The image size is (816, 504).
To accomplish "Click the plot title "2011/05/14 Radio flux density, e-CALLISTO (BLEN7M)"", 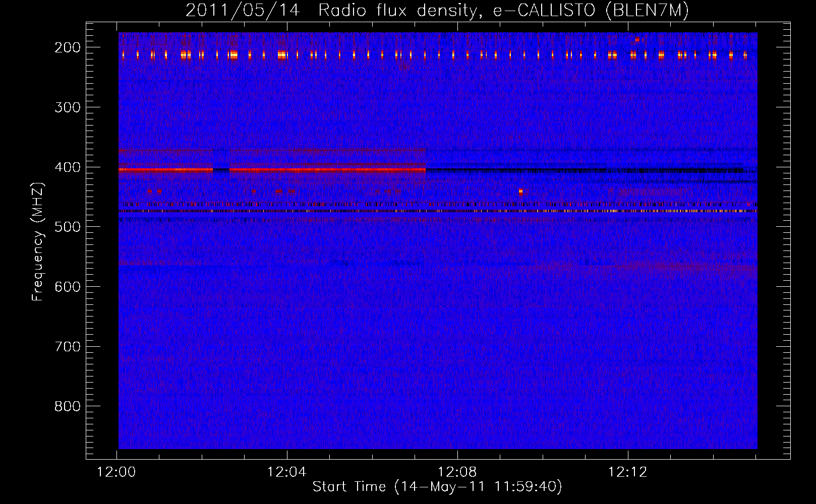I will point(437,10).
